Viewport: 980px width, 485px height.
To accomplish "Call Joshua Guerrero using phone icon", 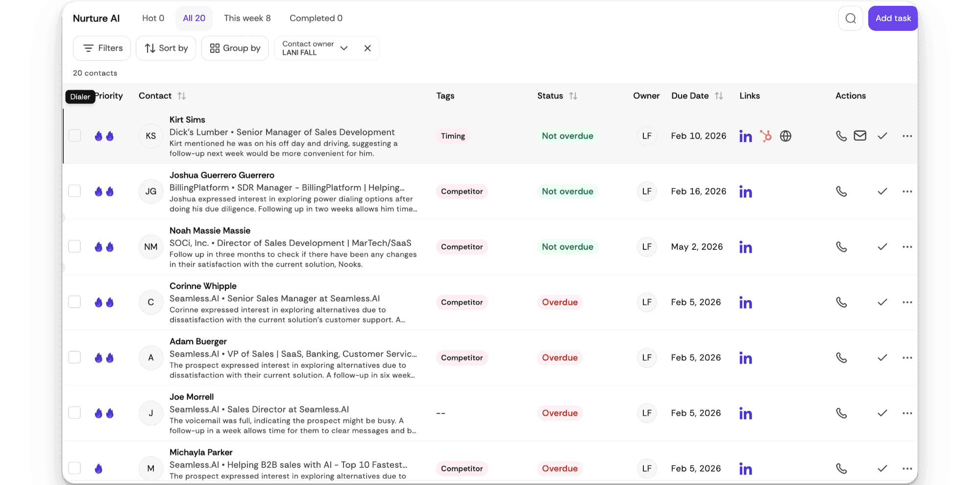I will (x=841, y=191).
